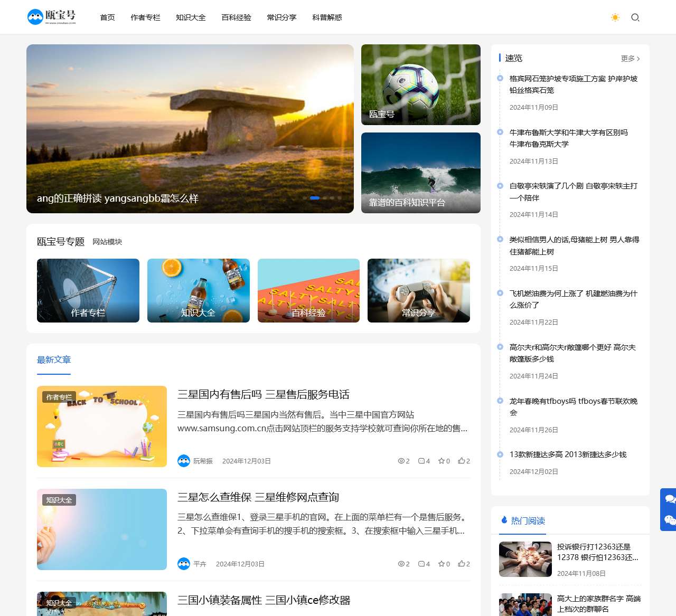The image size is (676, 616).
Task: Open the surfing 靠谱的百科知识平台 banner
Action: pos(421,173)
